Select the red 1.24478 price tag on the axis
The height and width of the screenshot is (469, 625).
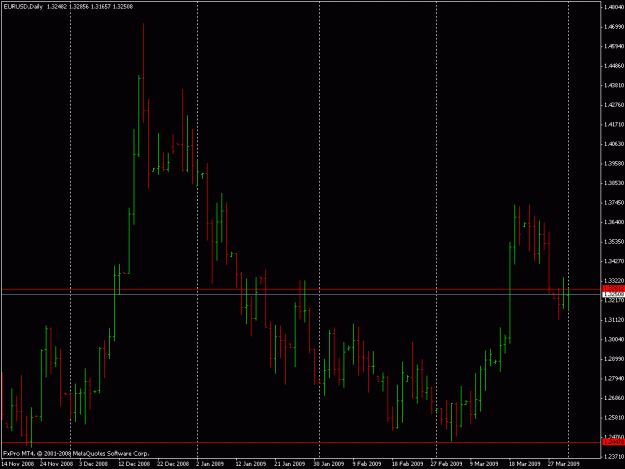613,442
